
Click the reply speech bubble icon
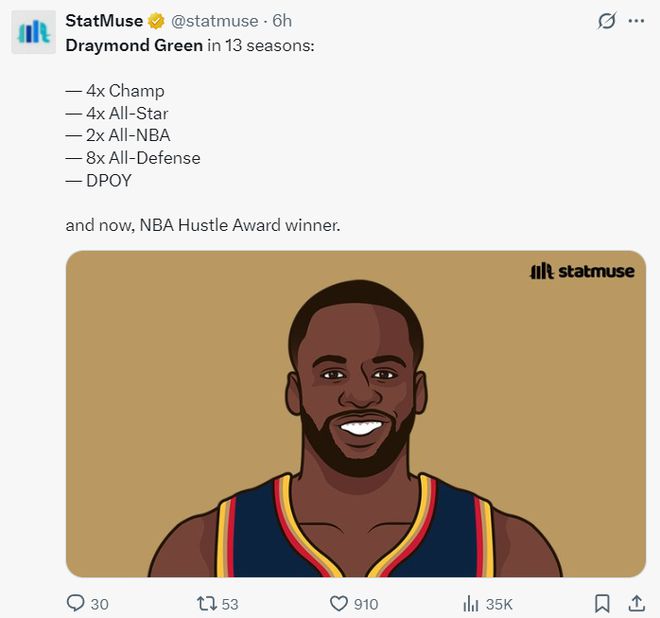click(75, 603)
